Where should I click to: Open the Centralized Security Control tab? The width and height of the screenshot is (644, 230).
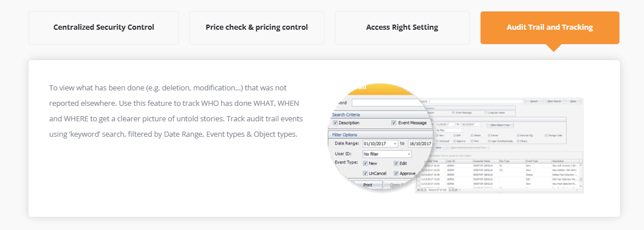click(x=103, y=27)
